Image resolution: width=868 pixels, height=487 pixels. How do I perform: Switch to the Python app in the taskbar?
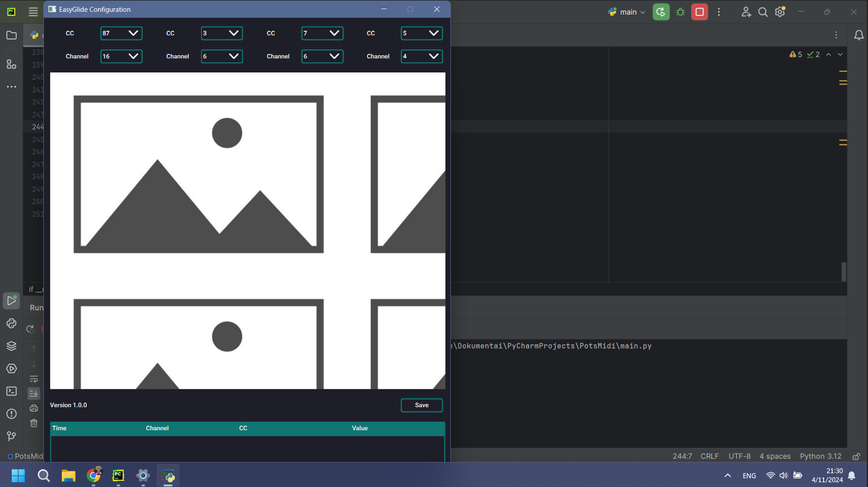tap(168, 476)
